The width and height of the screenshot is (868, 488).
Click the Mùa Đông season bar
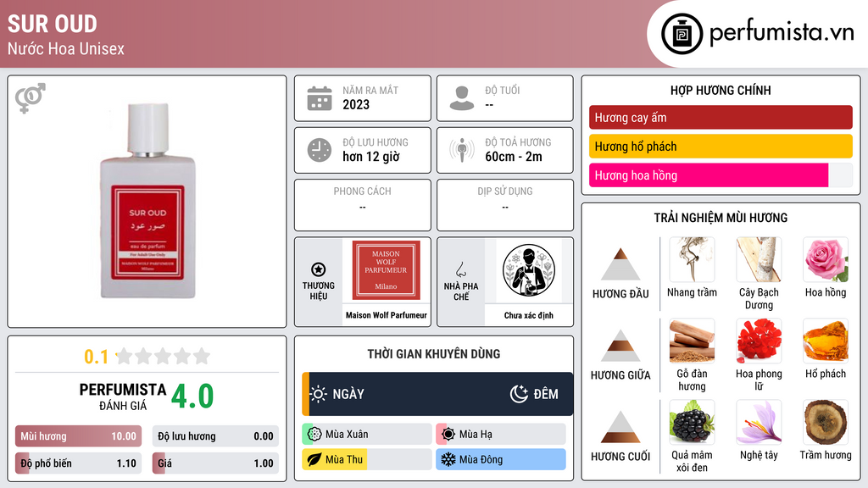pyautogui.click(x=501, y=459)
